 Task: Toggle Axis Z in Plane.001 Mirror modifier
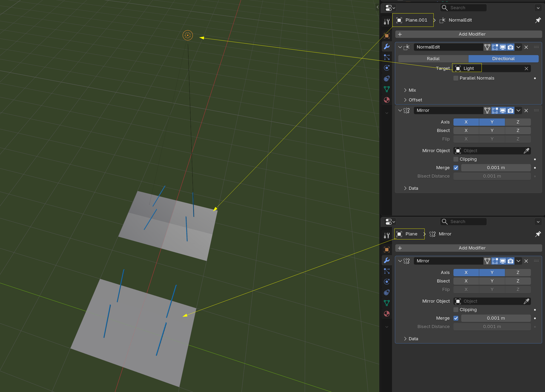[x=518, y=122]
